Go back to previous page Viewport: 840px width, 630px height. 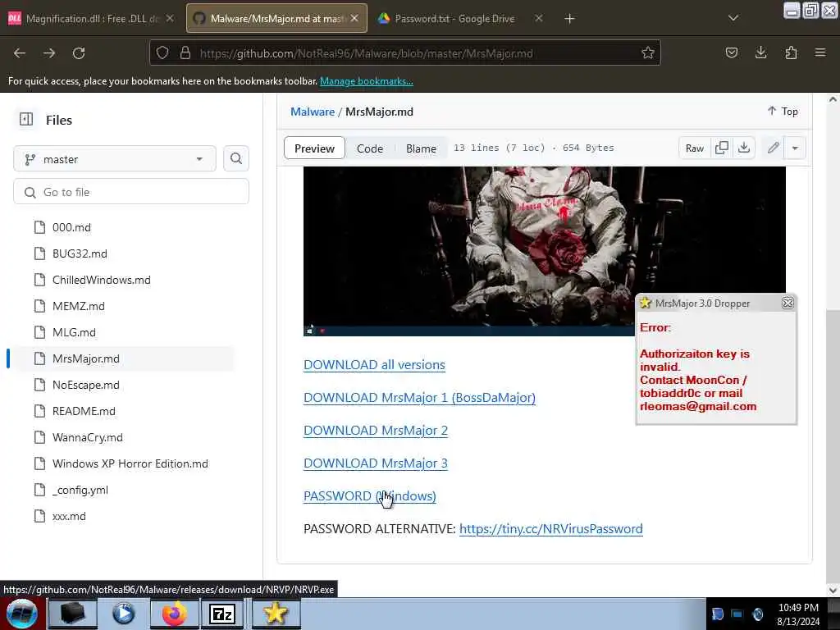point(20,53)
